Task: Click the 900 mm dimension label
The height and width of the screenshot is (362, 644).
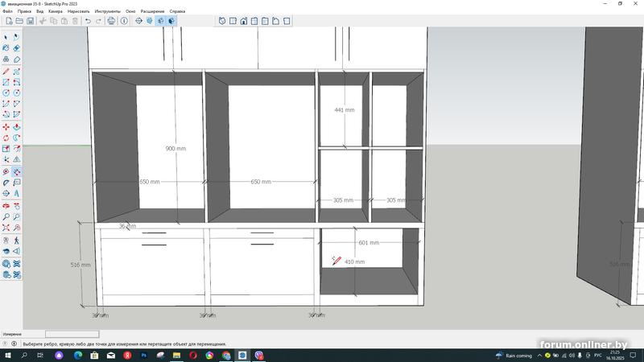Action: pyautogui.click(x=175, y=148)
